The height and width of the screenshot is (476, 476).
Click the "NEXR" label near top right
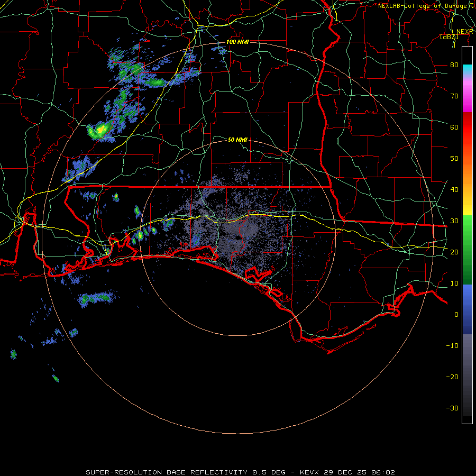coord(464,32)
